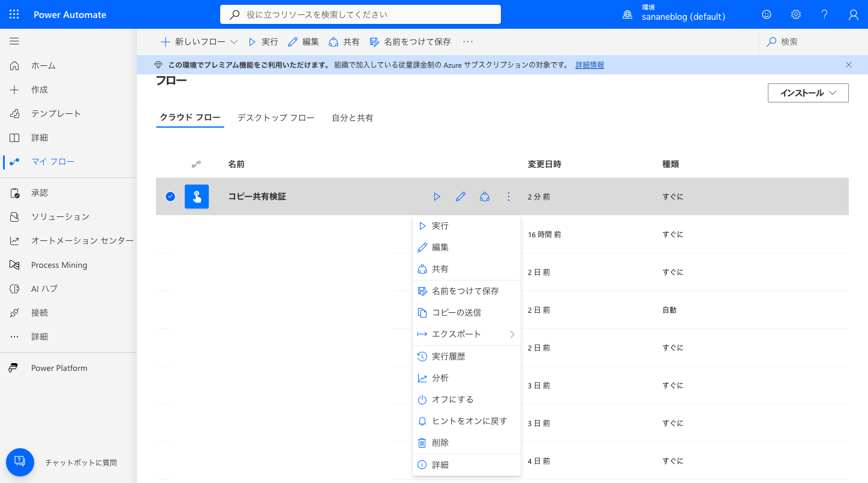
Task: Open the 詳細情報 link in the banner
Action: pos(590,65)
